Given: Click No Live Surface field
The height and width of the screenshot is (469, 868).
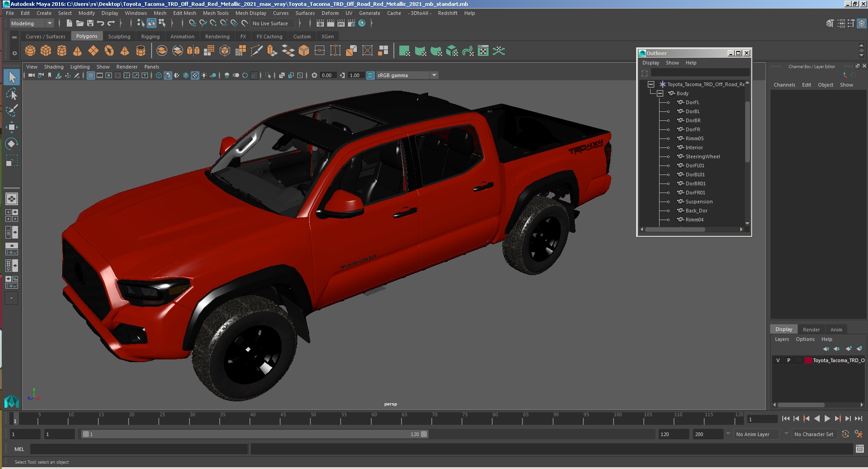Looking at the screenshot, I should coord(272,23).
